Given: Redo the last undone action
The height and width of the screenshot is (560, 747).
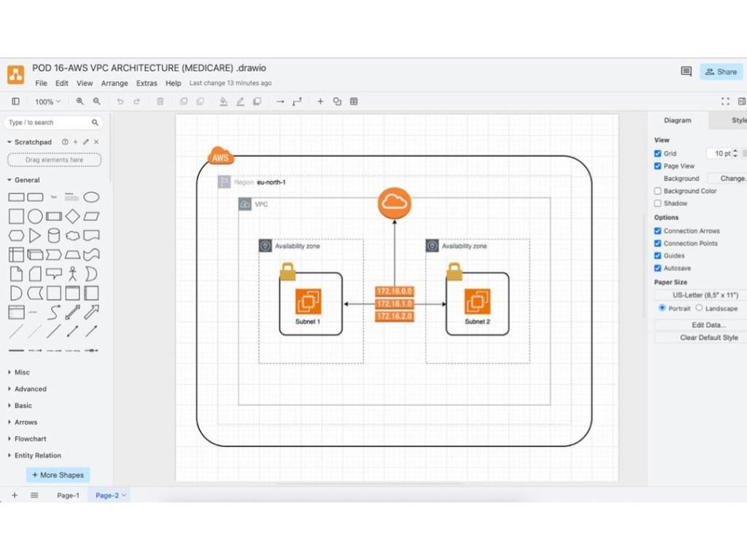Looking at the screenshot, I should (x=136, y=101).
